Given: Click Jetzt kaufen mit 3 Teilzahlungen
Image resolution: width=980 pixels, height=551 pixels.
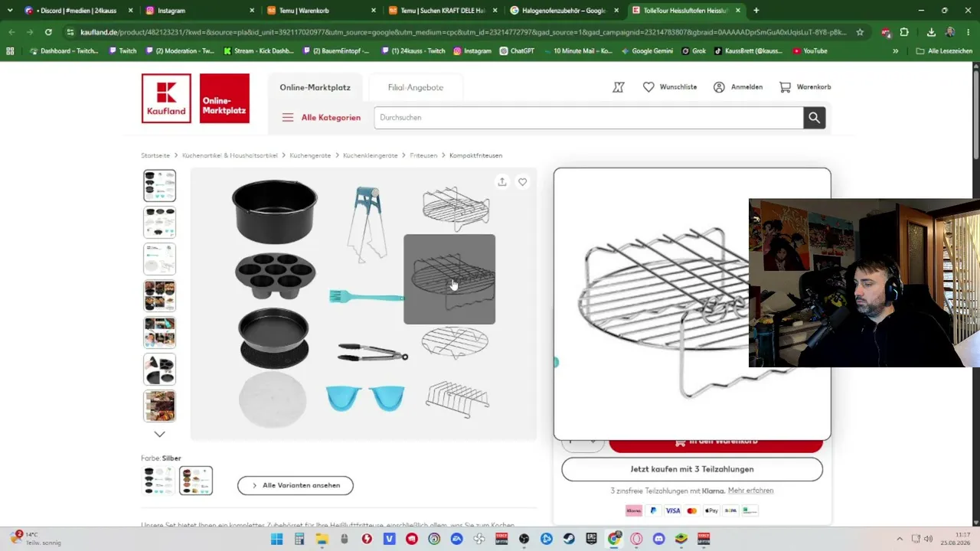Looking at the screenshot, I should click(692, 469).
